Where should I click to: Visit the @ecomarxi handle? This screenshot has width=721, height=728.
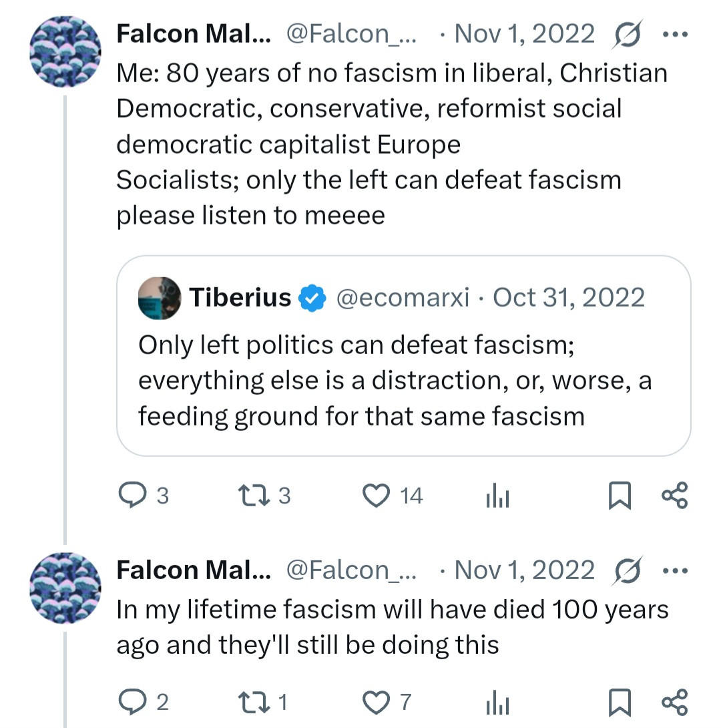[402, 298]
